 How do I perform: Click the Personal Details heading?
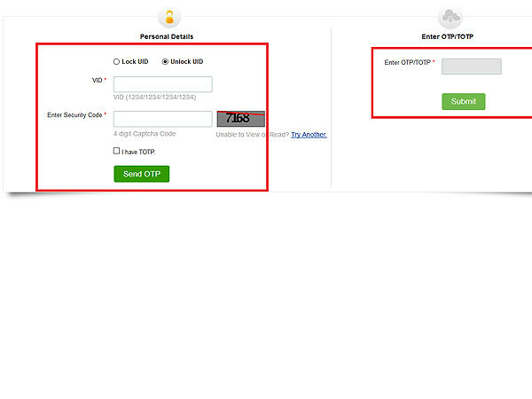(x=167, y=36)
